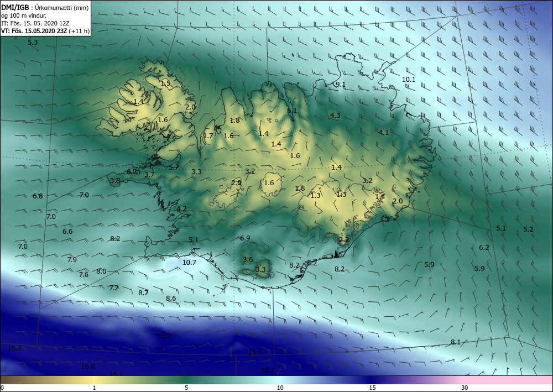Click the value 6.6 on the map
The height and width of the screenshot is (392, 553).
(67, 232)
